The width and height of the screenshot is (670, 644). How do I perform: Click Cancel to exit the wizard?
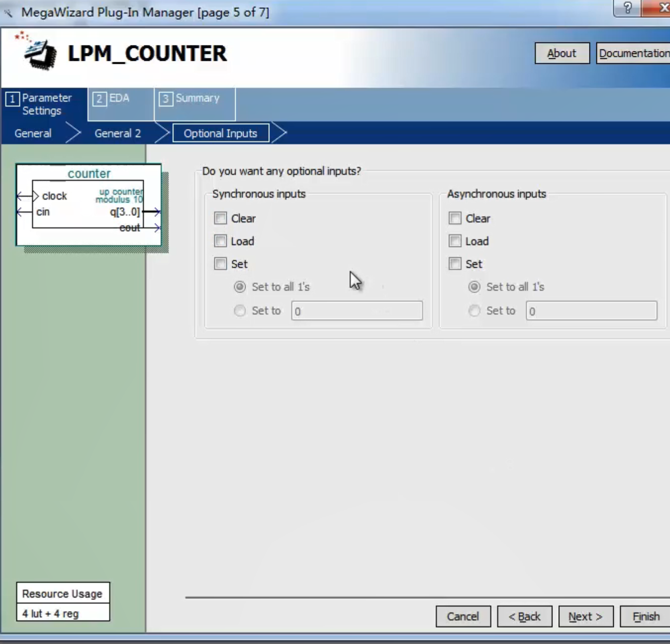(x=463, y=616)
